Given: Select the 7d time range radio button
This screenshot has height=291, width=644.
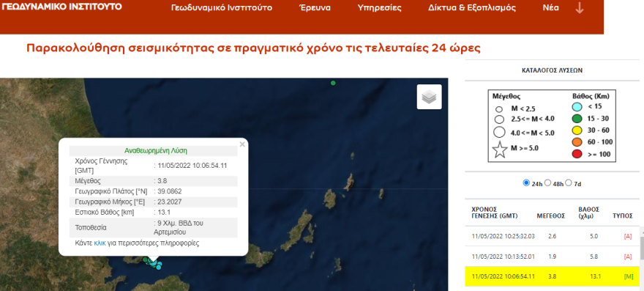Looking at the screenshot, I should click(x=569, y=183).
